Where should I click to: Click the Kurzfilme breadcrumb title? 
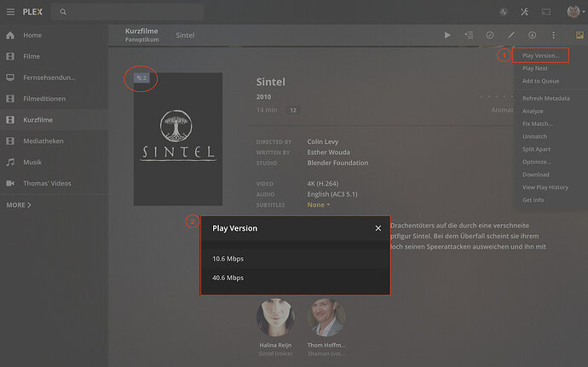coord(141,32)
